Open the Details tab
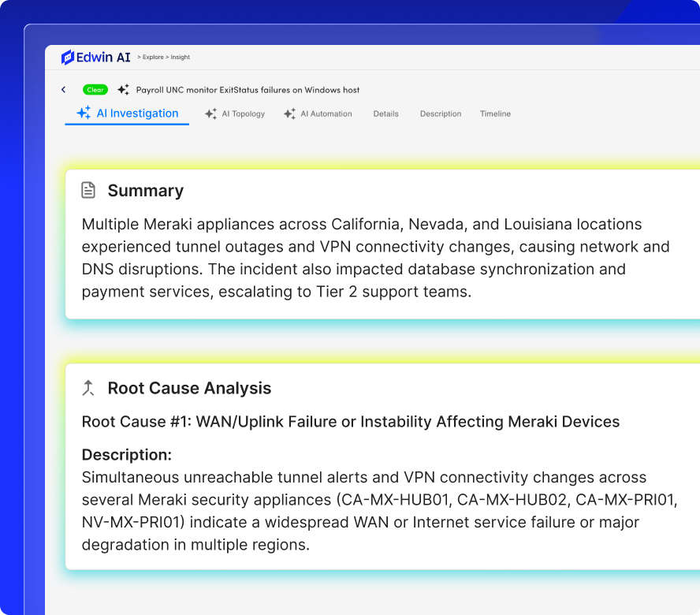 point(385,114)
